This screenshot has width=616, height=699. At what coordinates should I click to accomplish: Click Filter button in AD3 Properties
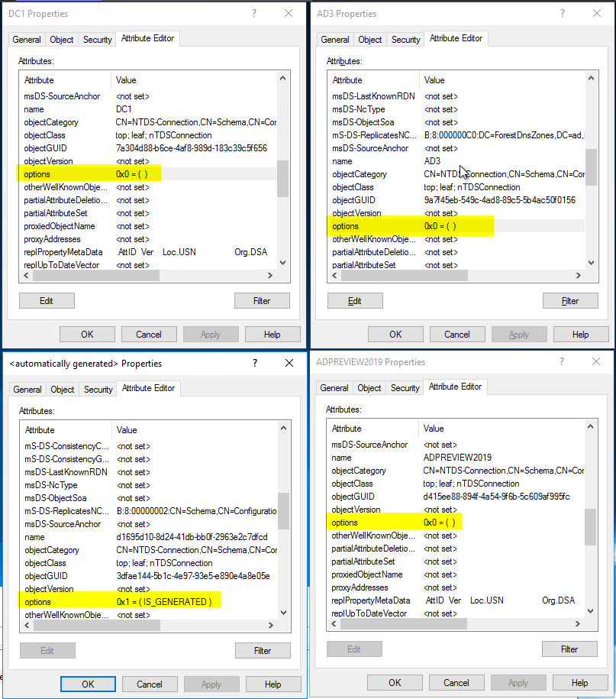point(569,301)
